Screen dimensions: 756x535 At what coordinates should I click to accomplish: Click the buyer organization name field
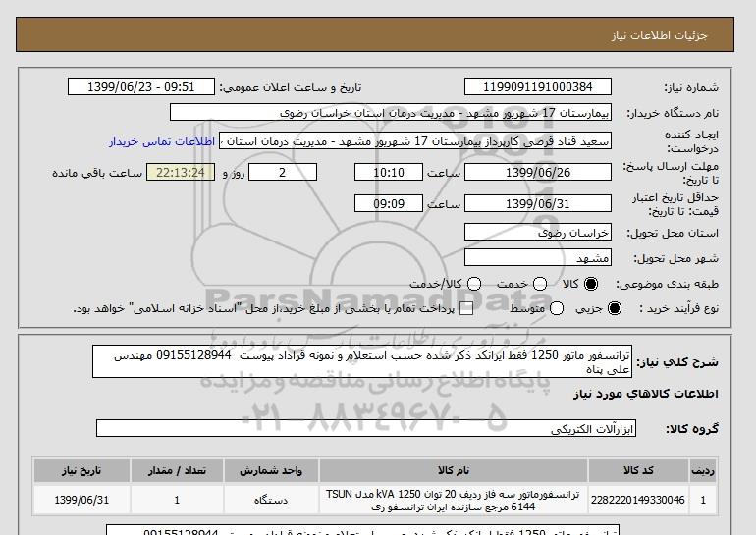click(391, 112)
